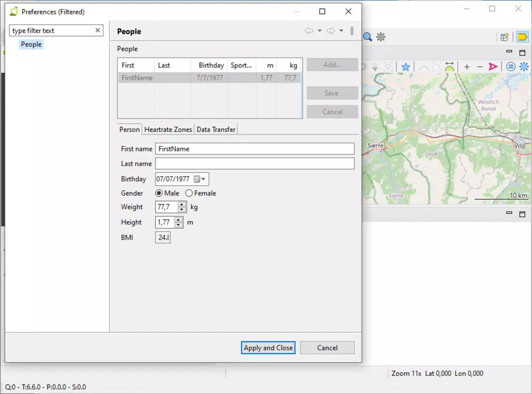
Task: Click Apply and Close
Action: pyautogui.click(x=268, y=348)
